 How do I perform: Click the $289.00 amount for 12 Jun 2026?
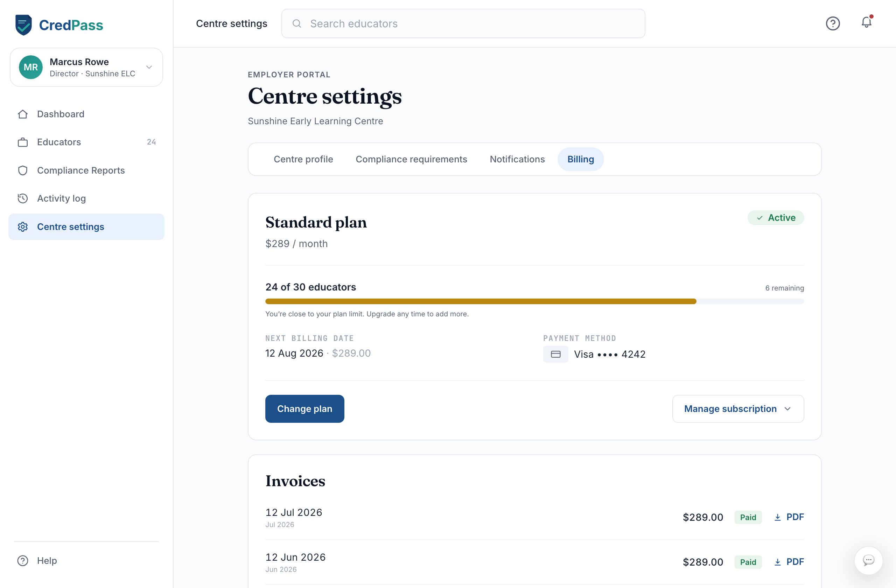click(x=703, y=562)
